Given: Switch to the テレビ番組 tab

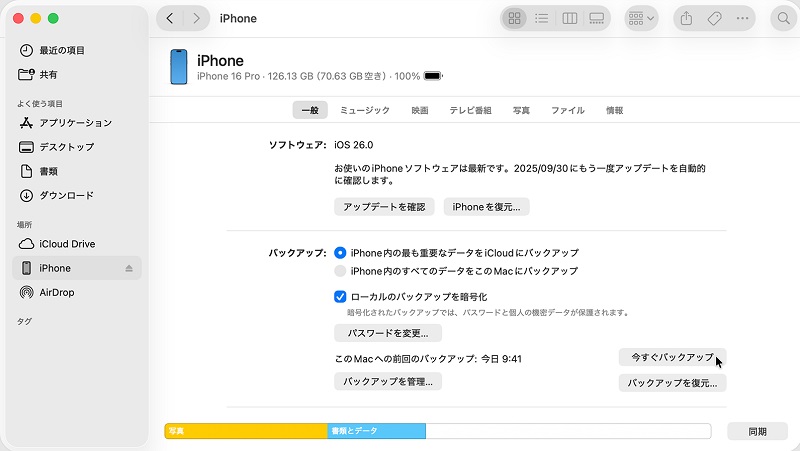Looking at the screenshot, I should point(470,110).
